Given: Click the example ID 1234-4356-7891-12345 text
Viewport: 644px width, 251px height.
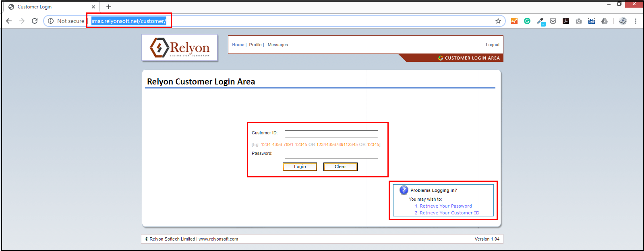Looking at the screenshot, I should tap(284, 144).
